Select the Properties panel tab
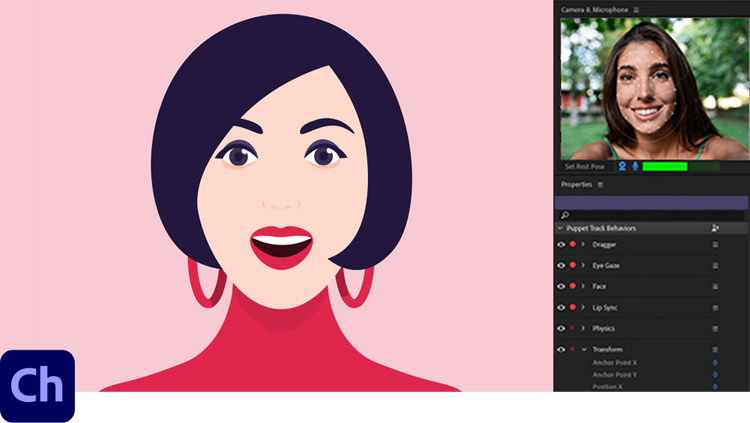 click(x=576, y=185)
